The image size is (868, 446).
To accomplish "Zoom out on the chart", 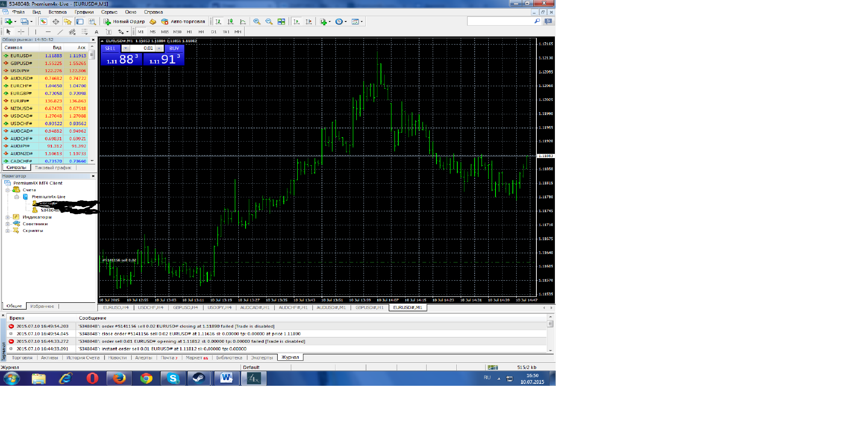I will coord(269,22).
